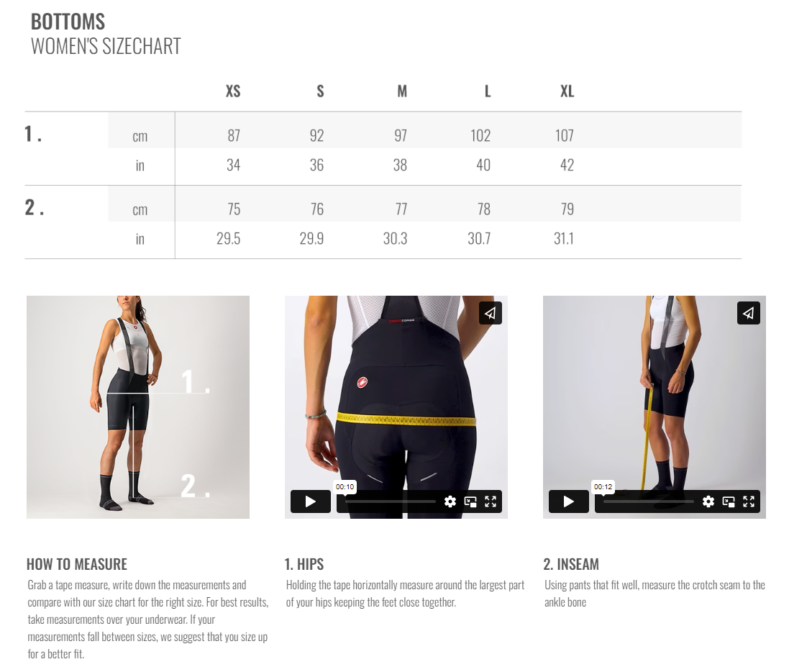Enter fullscreen on inseam video
This screenshot has height=672, width=807.
(x=749, y=501)
